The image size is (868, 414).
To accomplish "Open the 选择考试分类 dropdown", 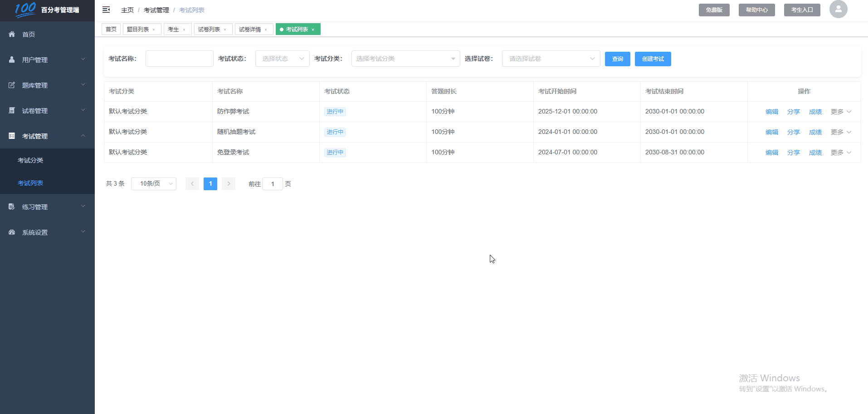I will 405,59.
